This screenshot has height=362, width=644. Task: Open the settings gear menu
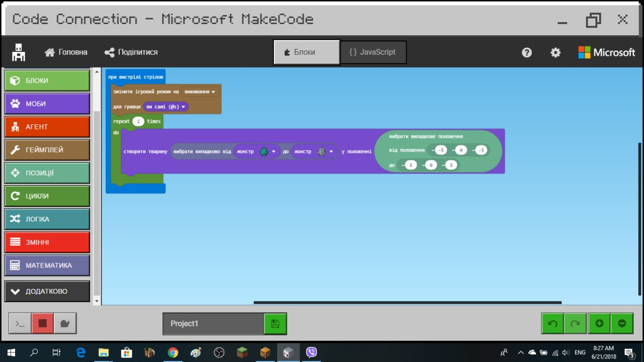click(x=555, y=52)
